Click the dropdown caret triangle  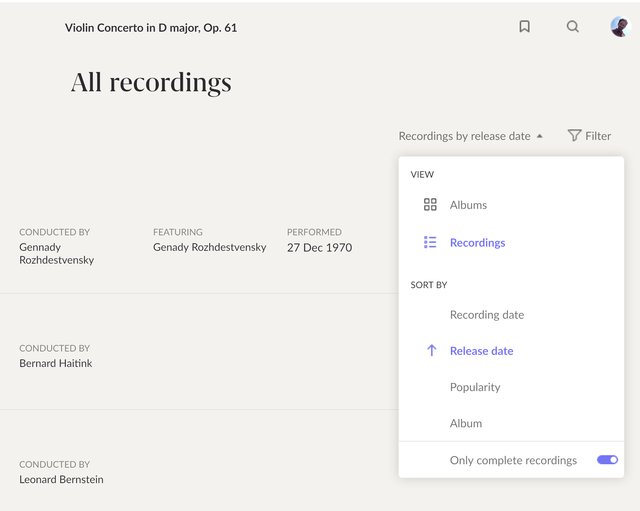tap(540, 136)
